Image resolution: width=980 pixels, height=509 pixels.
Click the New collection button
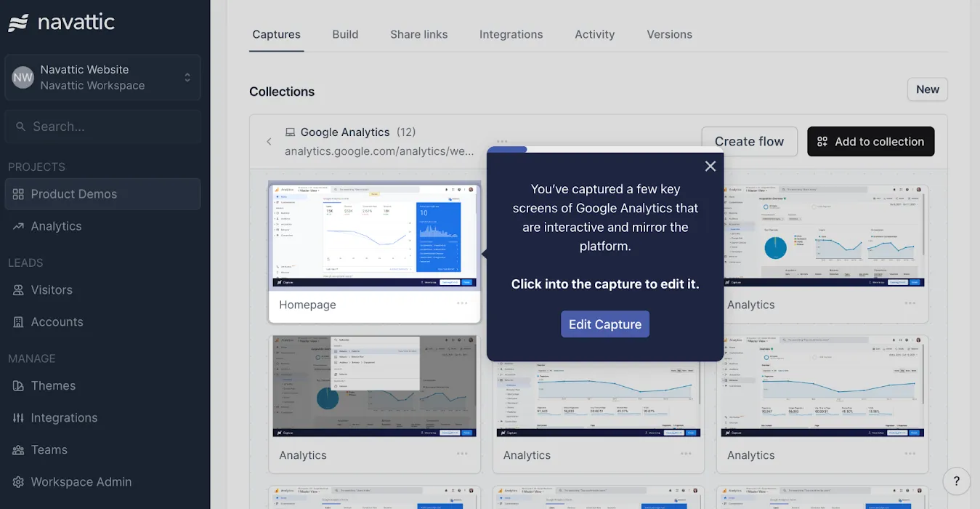pyautogui.click(x=928, y=89)
